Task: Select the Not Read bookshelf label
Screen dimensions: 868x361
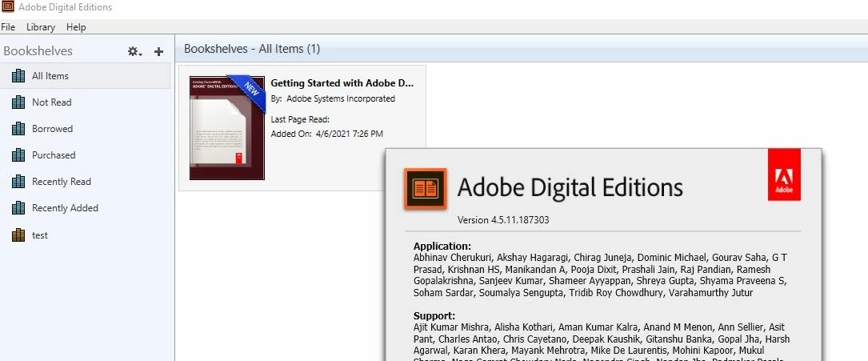Action: pyautogui.click(x=51, y=102)
